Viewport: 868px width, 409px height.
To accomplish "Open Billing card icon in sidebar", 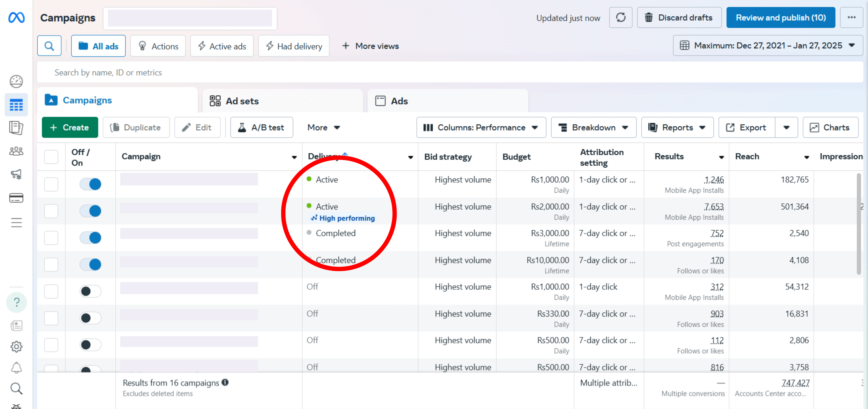I will 16,198.
